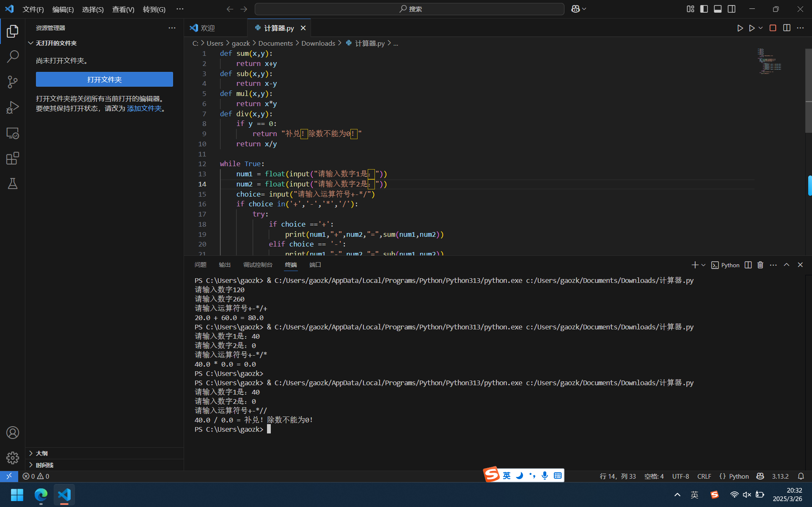This screenshot has height=507, width=812.
Task: Switch to the Welcome tab
Action: point(207,28)
